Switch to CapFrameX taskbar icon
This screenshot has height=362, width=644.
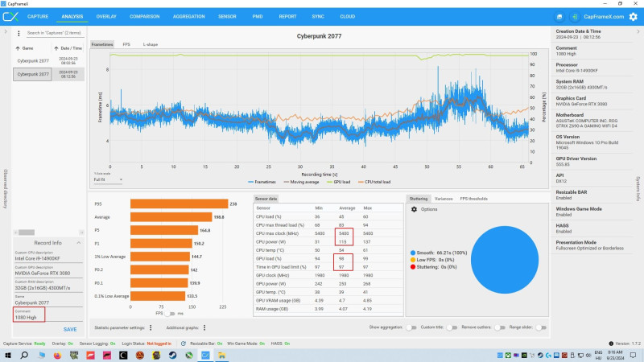pos(205,355)
